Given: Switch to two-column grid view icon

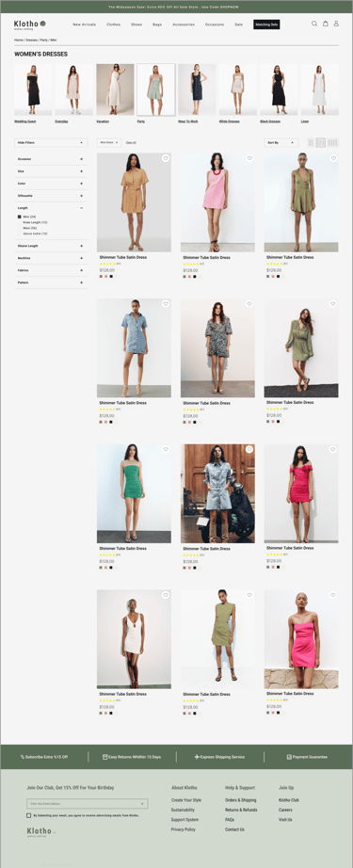Looking at the screenshot, I should (311, 143).
